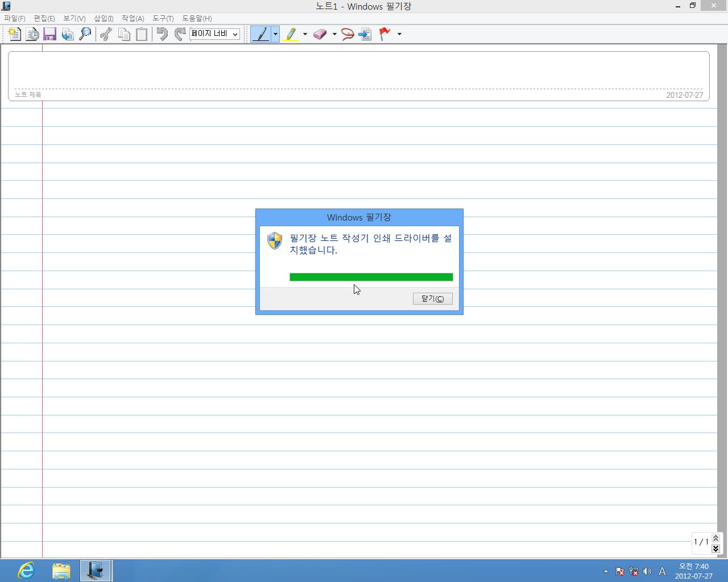Create a new note from the toolbar

click(14, 34)
